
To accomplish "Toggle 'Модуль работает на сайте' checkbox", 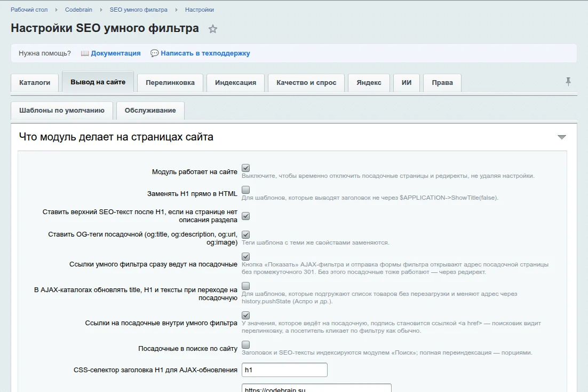I will coord(245,168).
